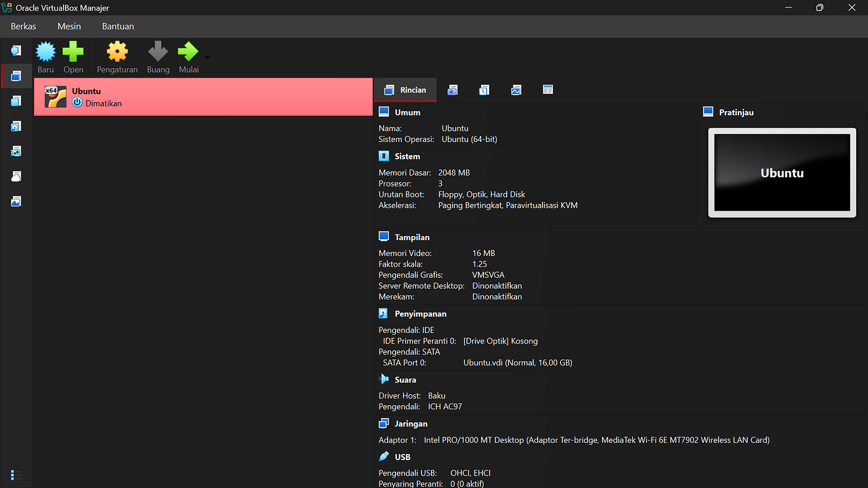Click the 16 MB video memory value

pos(484,253)
